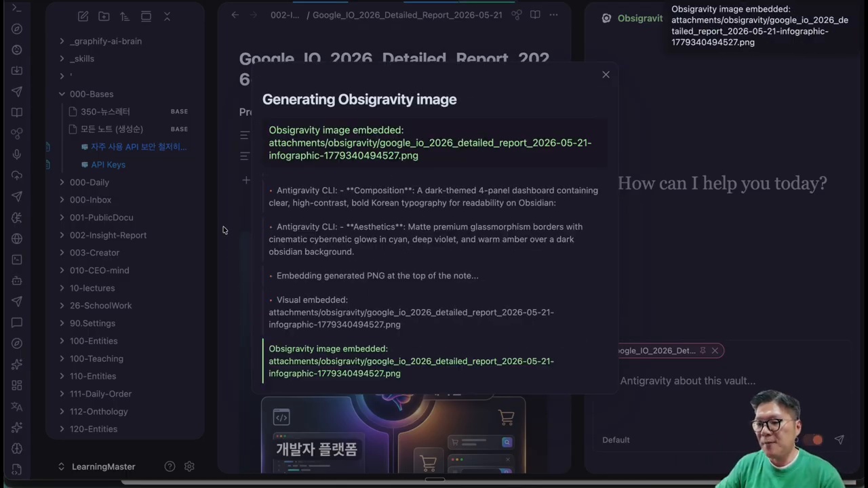Open help for the vault

[x=170, y=466]
